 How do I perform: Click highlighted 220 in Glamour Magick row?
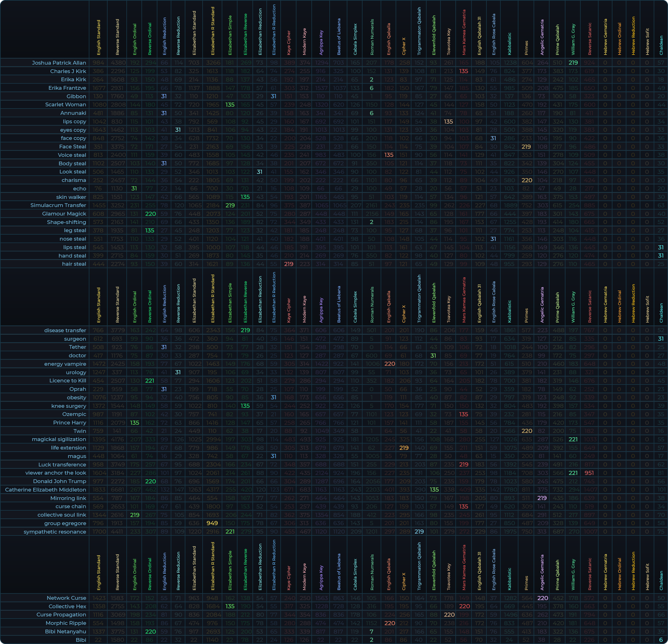[150, 214]
